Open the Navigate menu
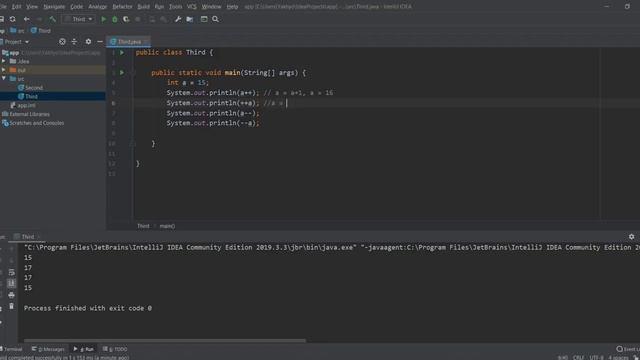 coord(54,7)
